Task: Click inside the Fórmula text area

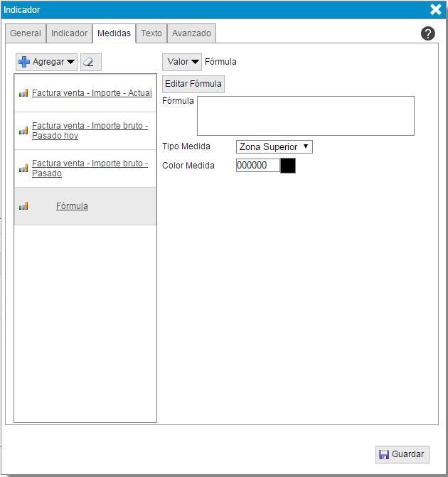Action: click(x=305, y=116)
